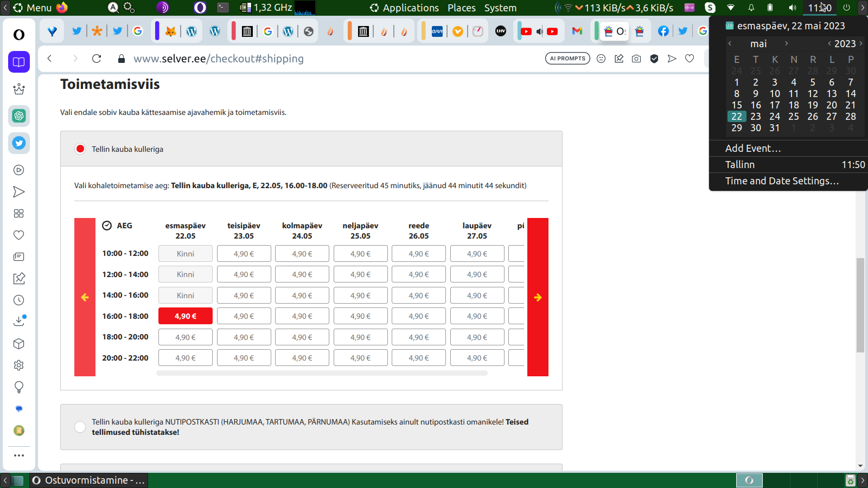
Task: Open Bookmarks heart in the Opera sidebar
Action: coord(19,235)
